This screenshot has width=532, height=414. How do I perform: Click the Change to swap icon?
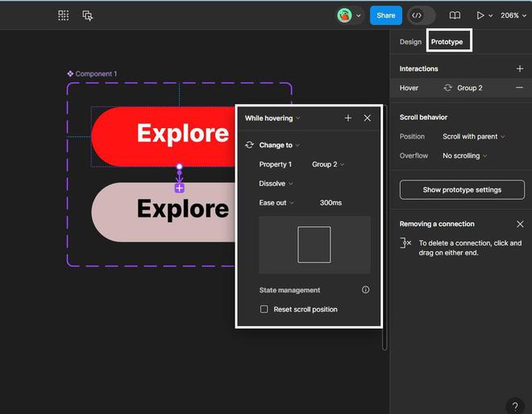click(x=249, y=145)
